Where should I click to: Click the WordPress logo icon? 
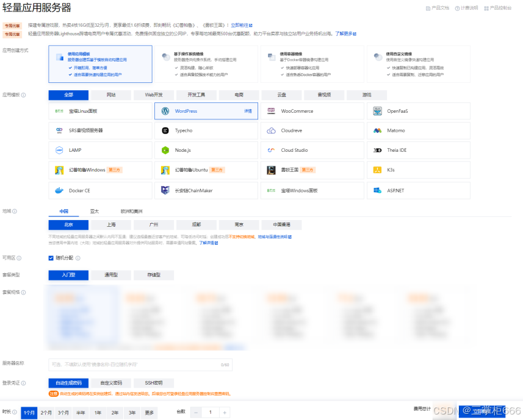[165, 111]
